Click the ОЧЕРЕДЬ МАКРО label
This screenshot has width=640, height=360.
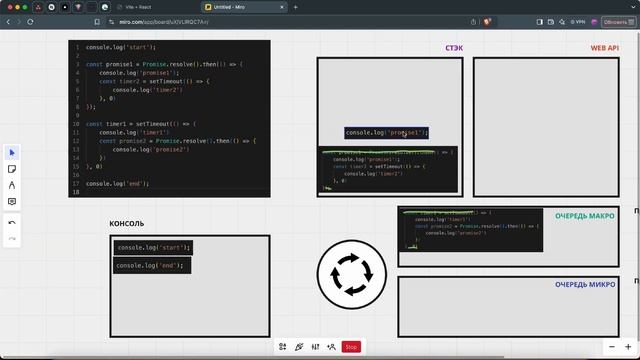point(584,216)
